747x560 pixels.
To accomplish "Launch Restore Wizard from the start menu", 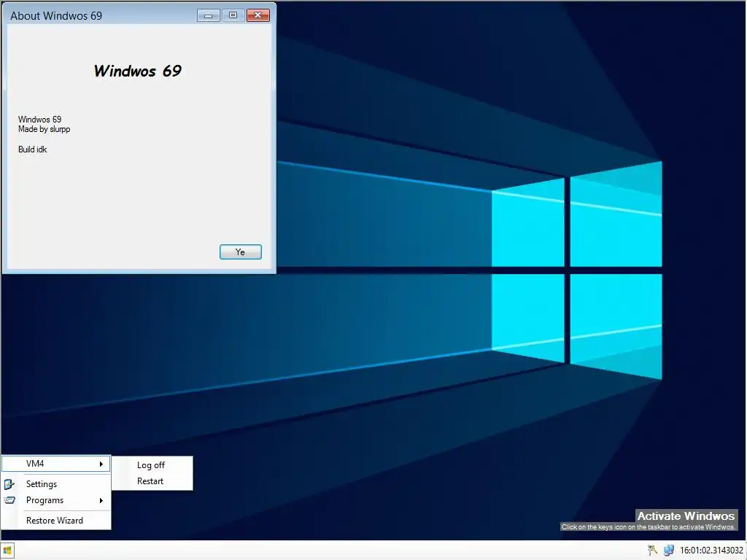I will tap(56, 521).
